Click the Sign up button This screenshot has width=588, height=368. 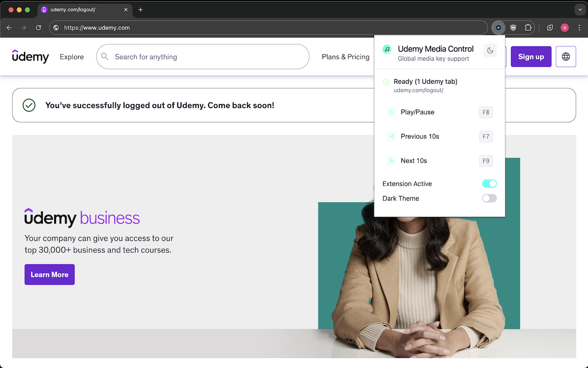(531, 57)
